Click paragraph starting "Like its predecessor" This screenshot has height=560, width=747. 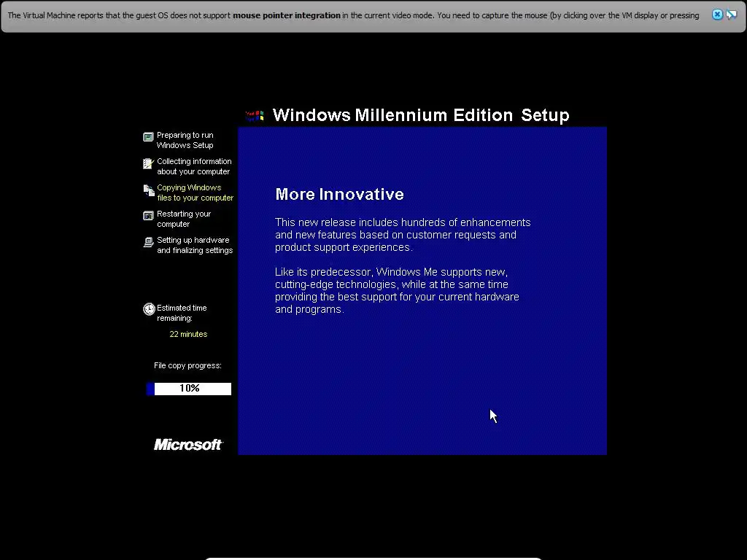pos(397,290)
